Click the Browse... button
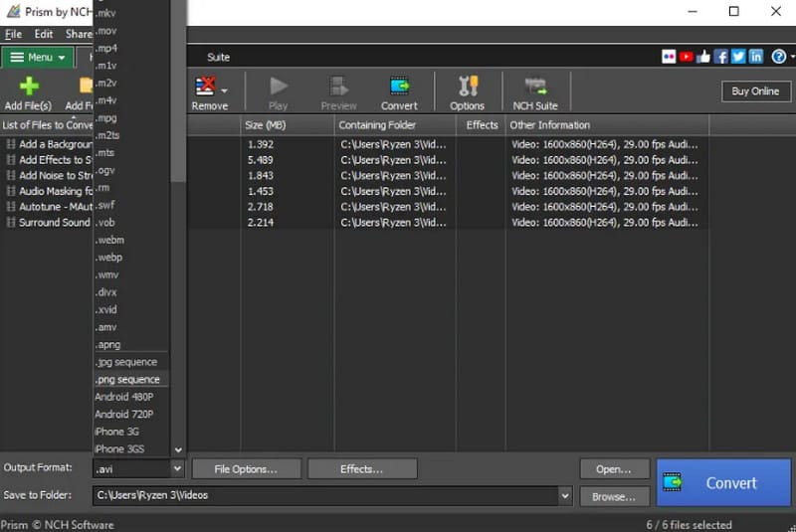 coord(614,496)
